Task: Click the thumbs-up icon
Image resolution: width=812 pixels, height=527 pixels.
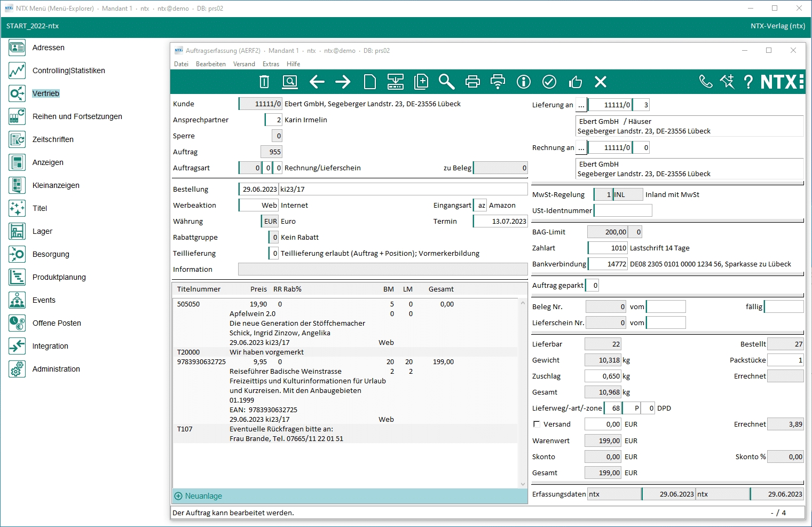Action: [575, 82]
